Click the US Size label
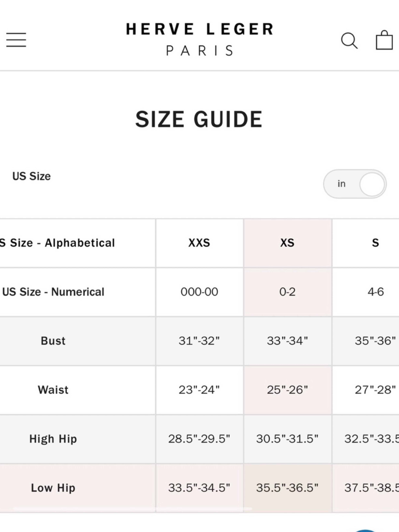Image resolution: width=399 pixels, height=532 pixels. click(32, 176)
